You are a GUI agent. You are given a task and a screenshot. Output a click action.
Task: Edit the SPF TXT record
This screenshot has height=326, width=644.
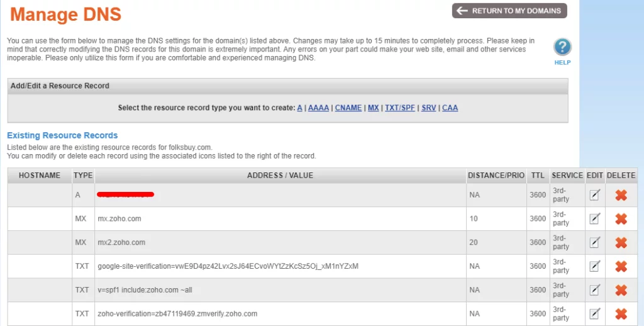(594, 290)
